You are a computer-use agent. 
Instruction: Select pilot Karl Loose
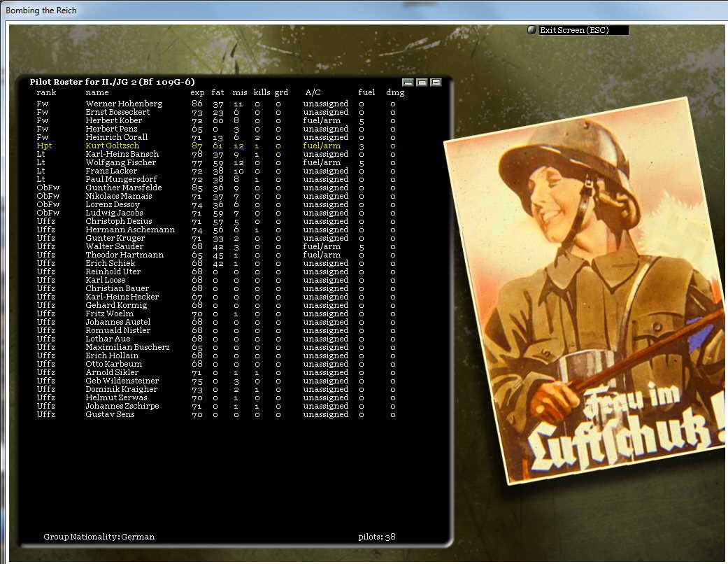pos(106,280)
